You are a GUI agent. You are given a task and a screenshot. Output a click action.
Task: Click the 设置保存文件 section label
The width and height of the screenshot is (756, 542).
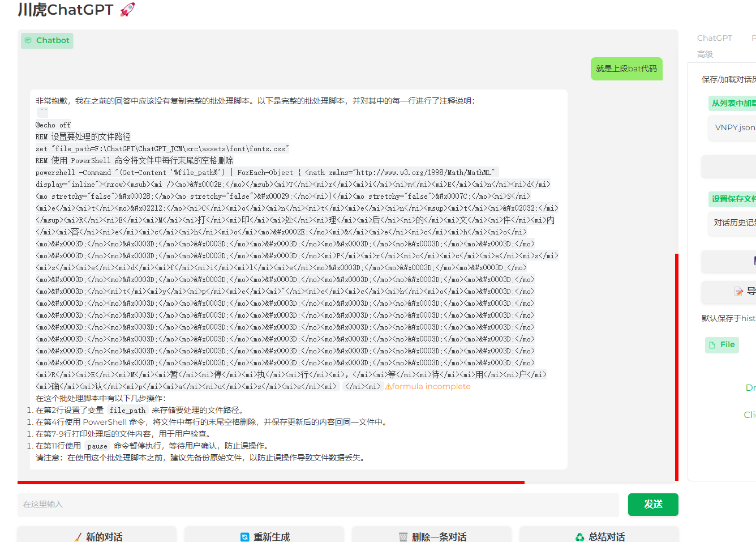(732, 199)
